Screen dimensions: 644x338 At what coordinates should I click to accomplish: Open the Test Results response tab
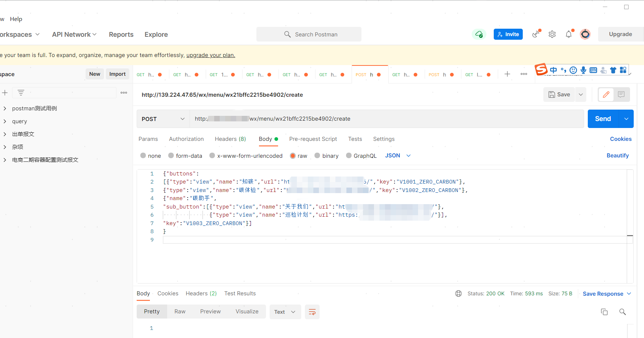click(240, 293)
